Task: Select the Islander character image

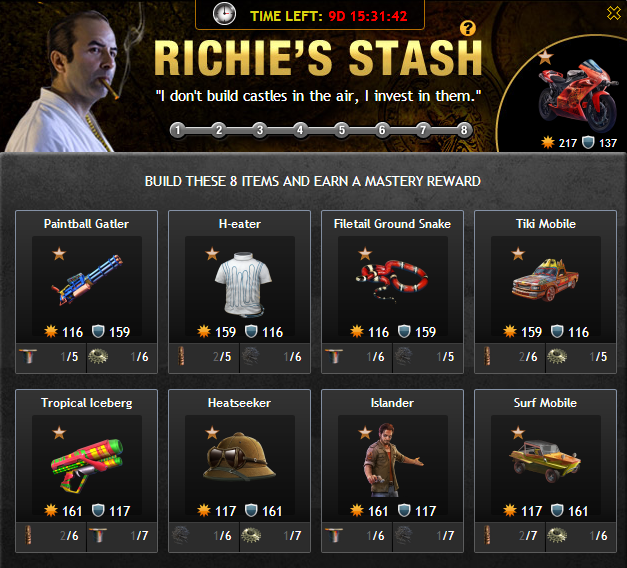Action: [392, 460]
